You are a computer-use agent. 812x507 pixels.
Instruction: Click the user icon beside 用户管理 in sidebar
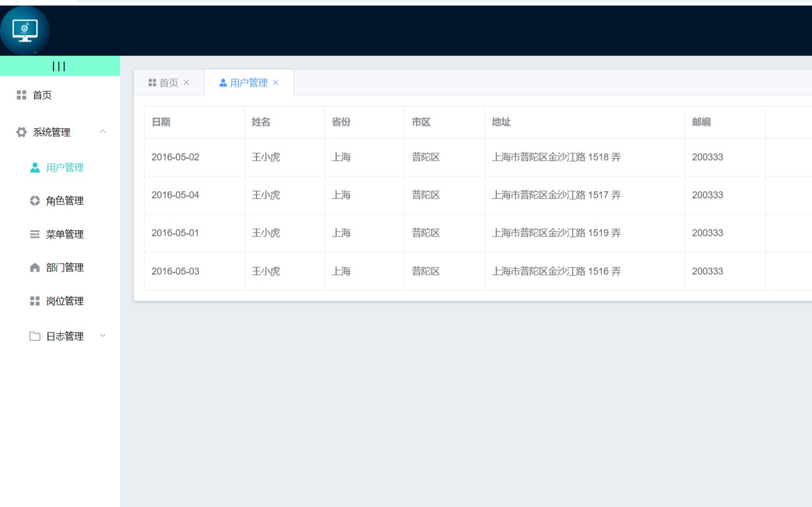[35, 168]
